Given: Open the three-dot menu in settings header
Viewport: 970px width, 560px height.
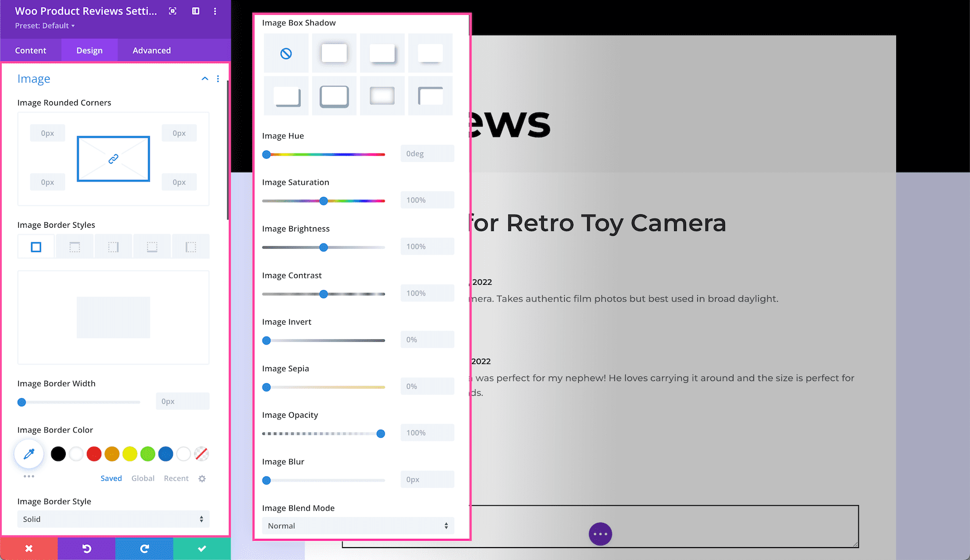Looking at the screenshot, I should [215, 11].
